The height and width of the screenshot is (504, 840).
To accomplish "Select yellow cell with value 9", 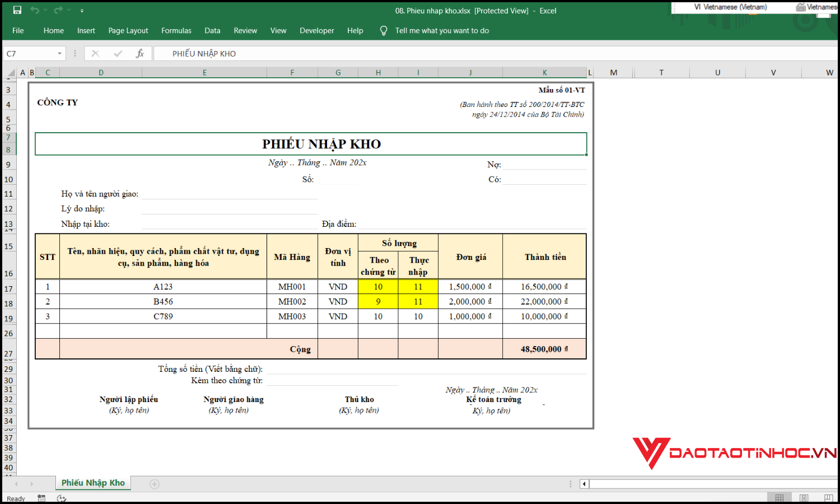I will [378, 302].
